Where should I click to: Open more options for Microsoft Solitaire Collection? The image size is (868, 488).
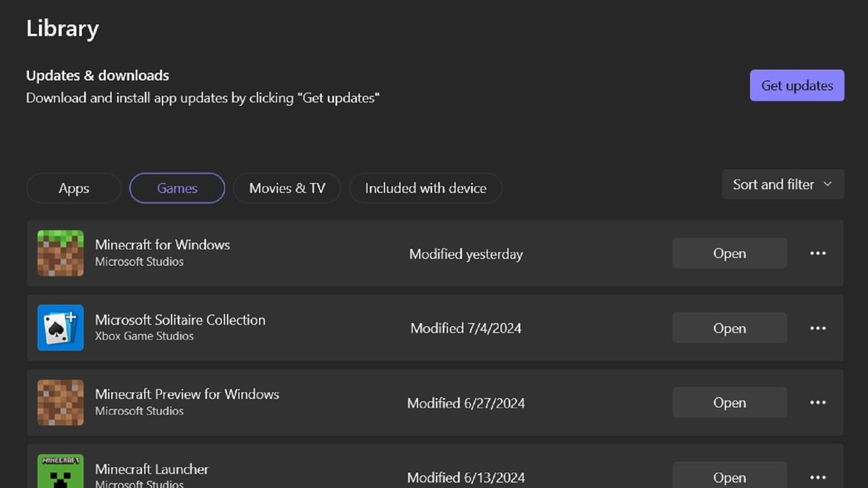tap(818, 328)
